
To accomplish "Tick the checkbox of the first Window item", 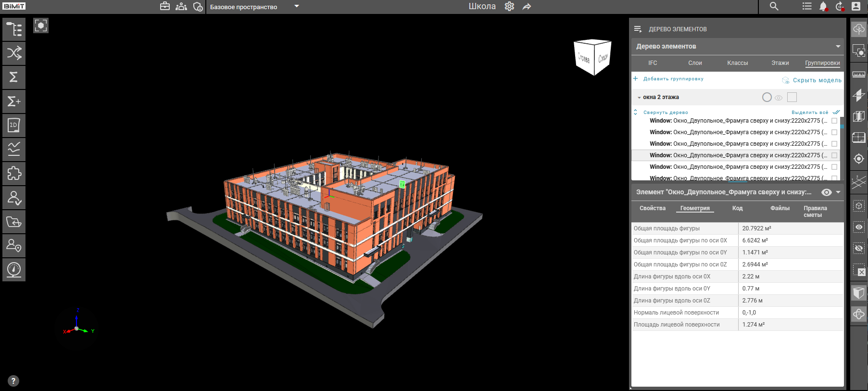I will point(834,121).
